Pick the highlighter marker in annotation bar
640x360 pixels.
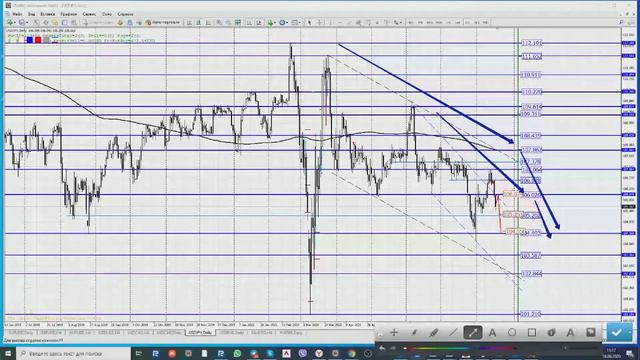pyautogui.click(x=433, y=333)
